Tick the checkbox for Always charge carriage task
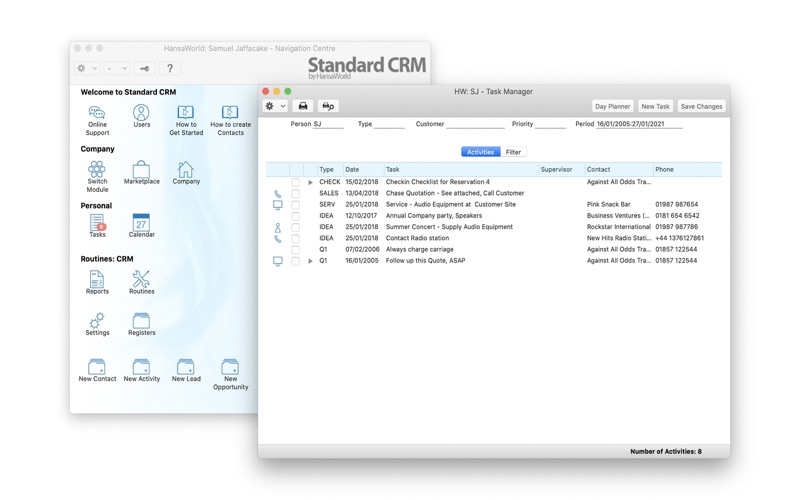800x500 pixels. point(295,249)
